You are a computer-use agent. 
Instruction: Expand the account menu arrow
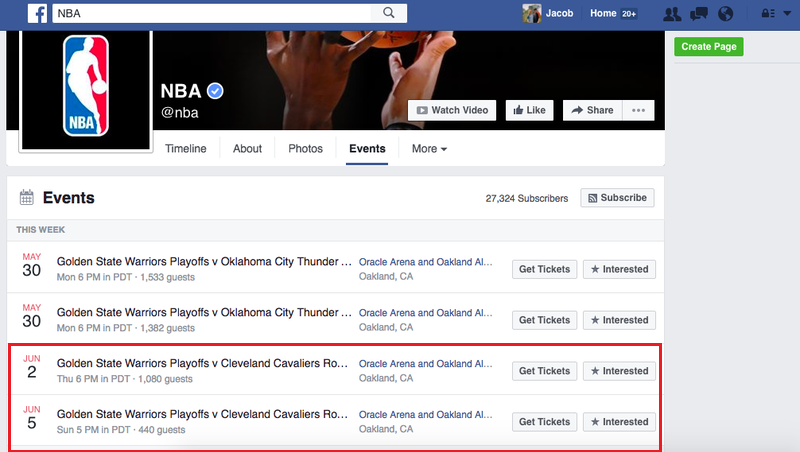pyautogui.click(x=787, y=13)
